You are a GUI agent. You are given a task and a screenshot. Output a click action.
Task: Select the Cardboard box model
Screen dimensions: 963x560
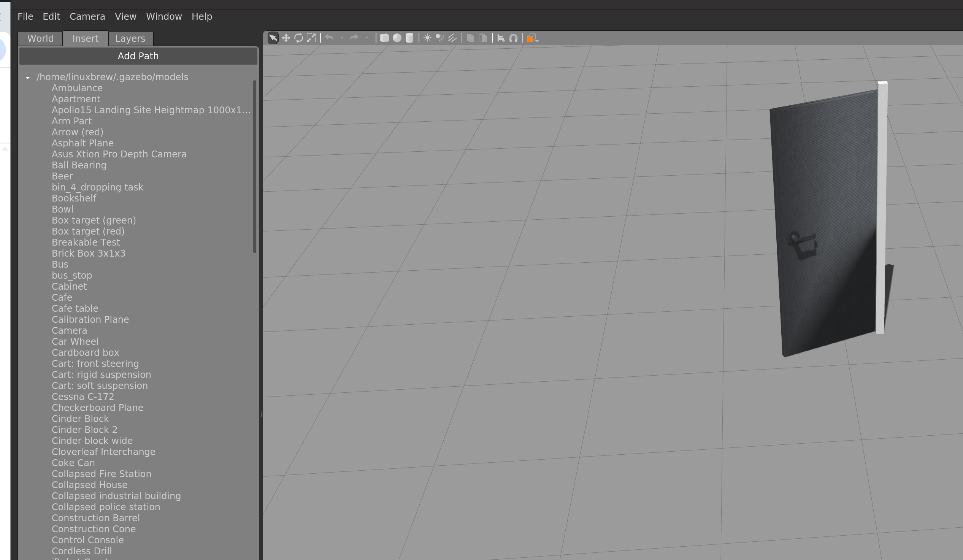85,353
